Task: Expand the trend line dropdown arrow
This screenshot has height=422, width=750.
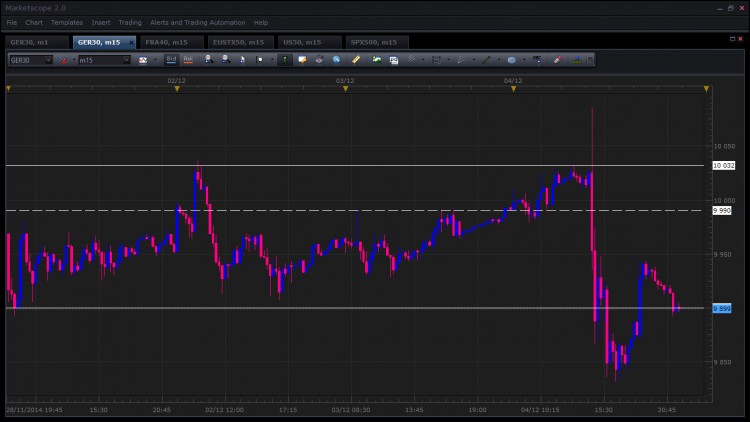Action: 499,60
